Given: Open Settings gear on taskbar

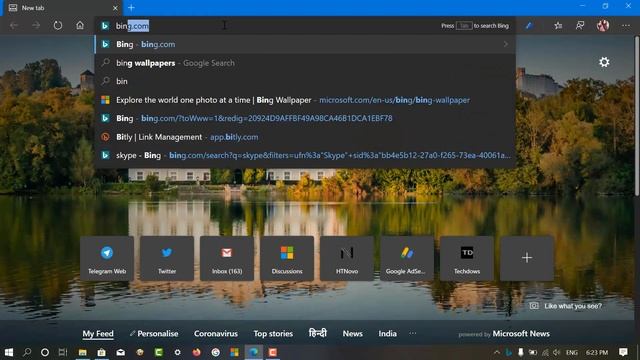Looking at the screenshot, I should coord(178,352).
